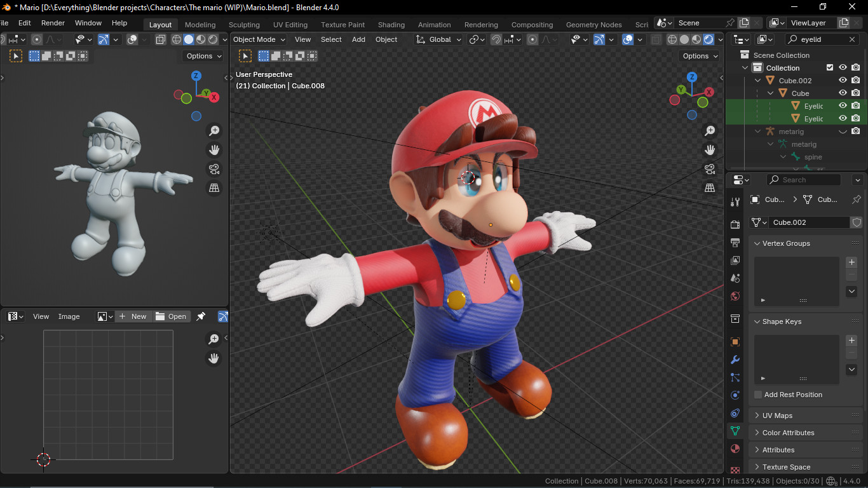Hide Cube.002 using its eye icon
Viewport: 868px width, 488px height.
pyautogui.click(x=843, y=81)
